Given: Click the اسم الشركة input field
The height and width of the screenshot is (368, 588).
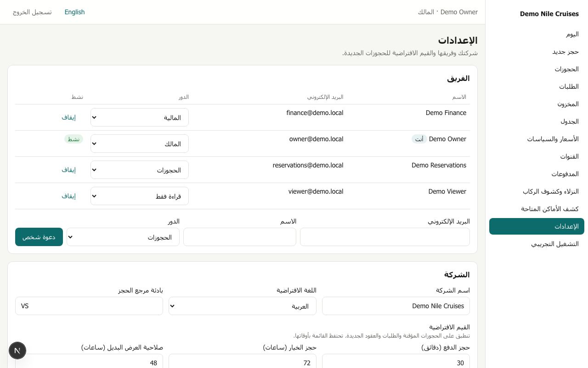Looking at the screenshot, I should (396, 306).
